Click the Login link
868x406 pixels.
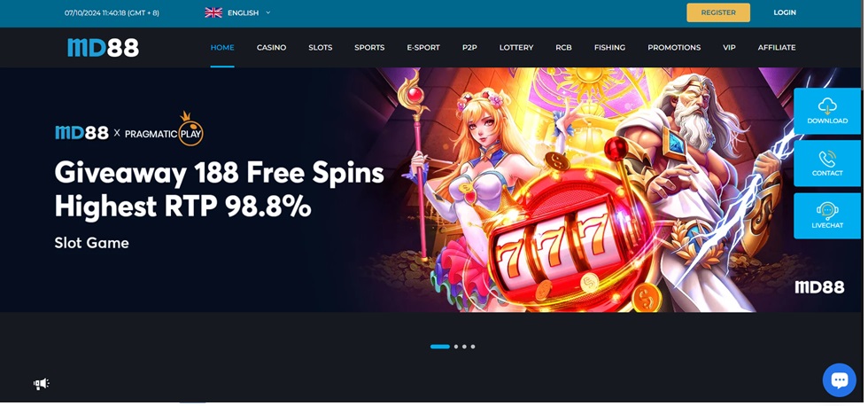pos(785,12)
